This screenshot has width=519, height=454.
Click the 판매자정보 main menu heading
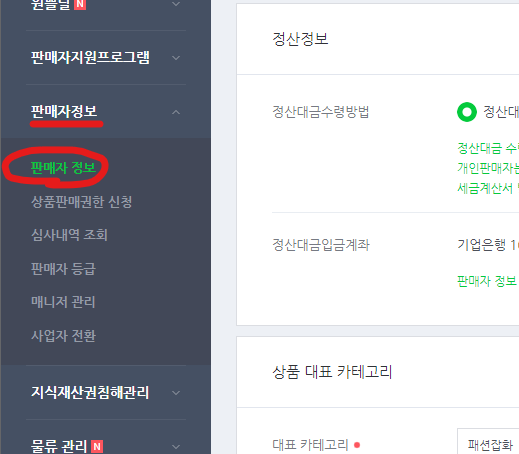[64, 111]
